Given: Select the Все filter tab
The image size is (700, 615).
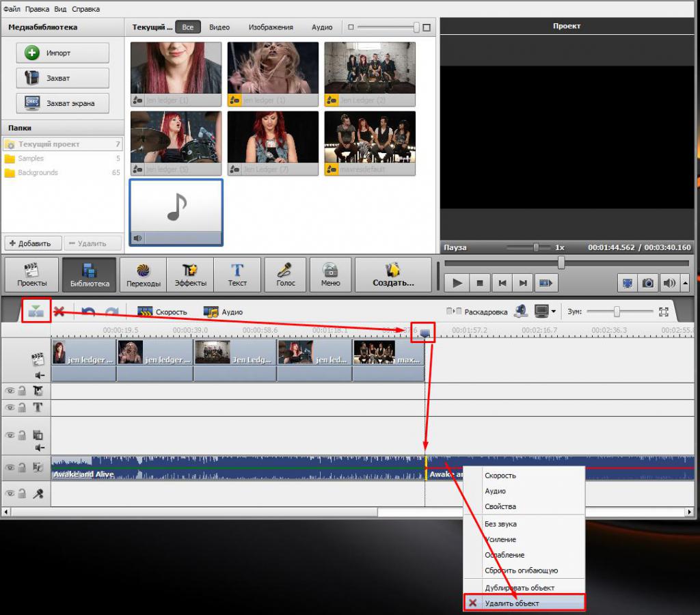Looking at the screenshot, I should coord(187,27).
